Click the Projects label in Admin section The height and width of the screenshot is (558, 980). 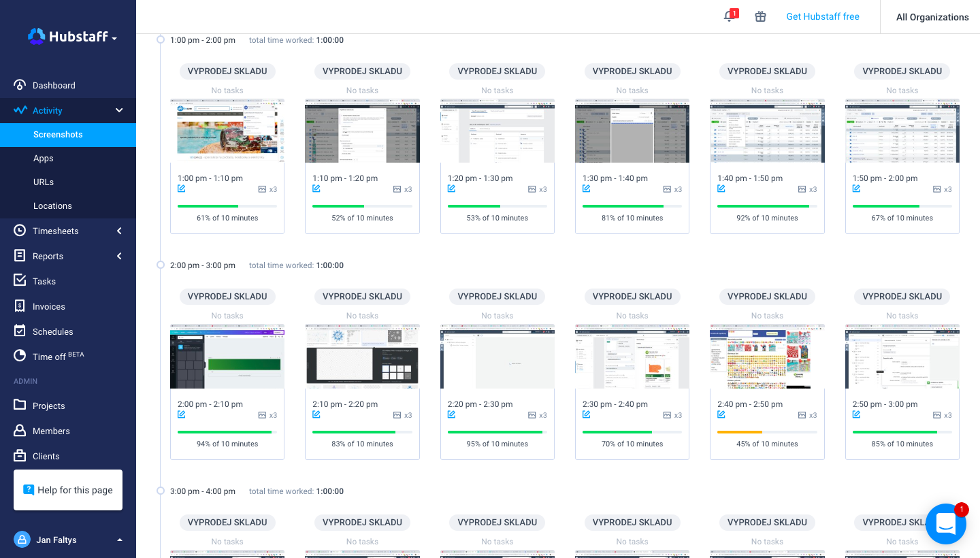[x=49, y=406]
